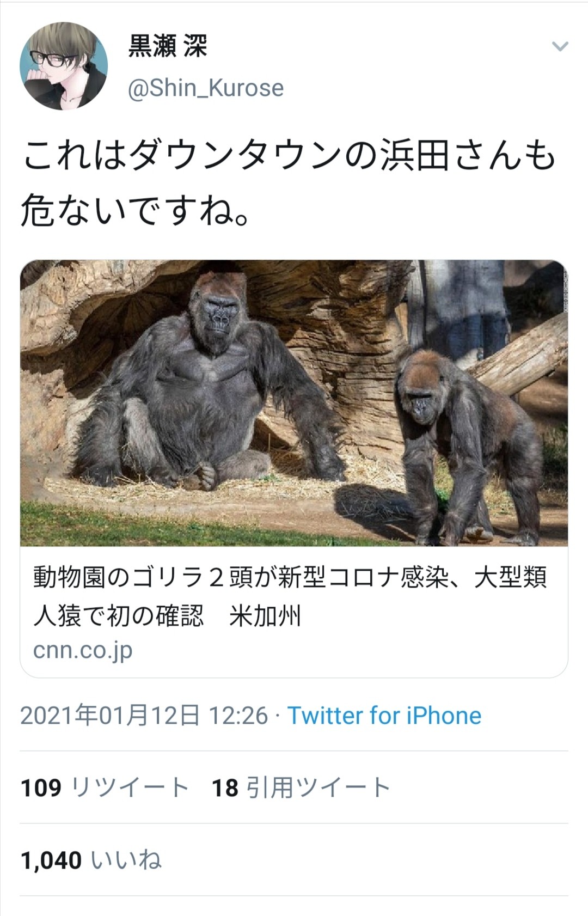The image size is (588, 916).
Task: View the 109 retweet count
Action: [x=41, y=788]
